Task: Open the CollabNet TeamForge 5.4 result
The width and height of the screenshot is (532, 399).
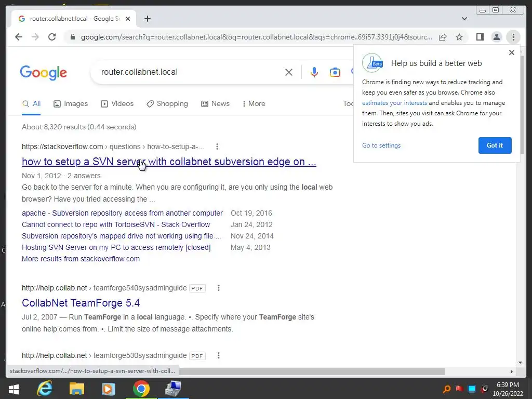Action: pos(81,303)
